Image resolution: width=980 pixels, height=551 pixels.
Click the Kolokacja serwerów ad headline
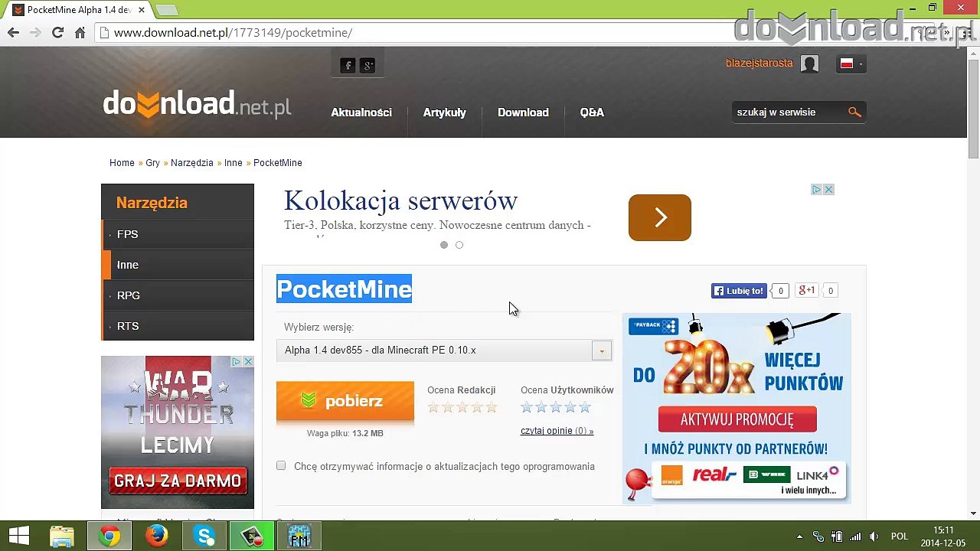coord(401,201)
